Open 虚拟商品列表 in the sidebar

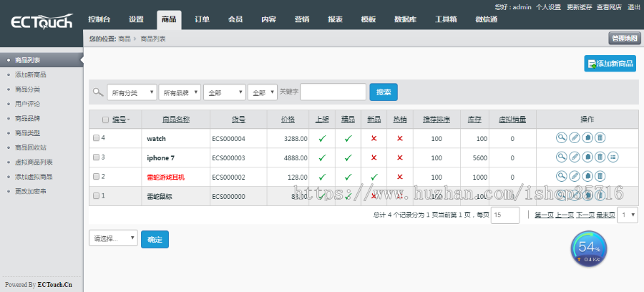34,162
